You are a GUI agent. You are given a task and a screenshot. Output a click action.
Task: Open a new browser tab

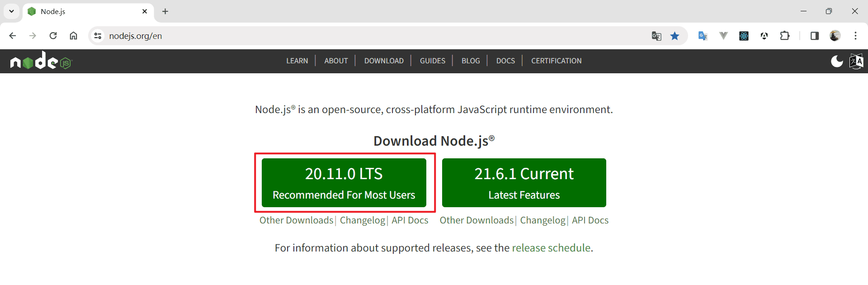165,11
